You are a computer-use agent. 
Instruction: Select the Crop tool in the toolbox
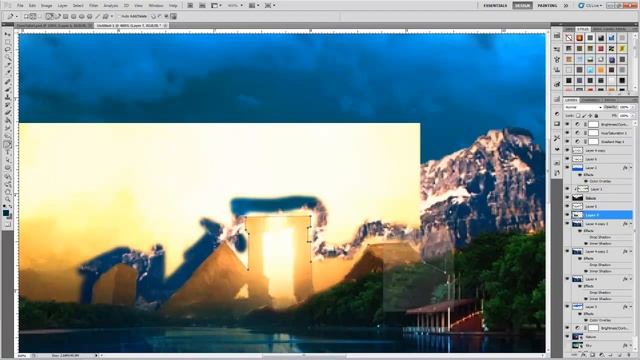point(8,64)
